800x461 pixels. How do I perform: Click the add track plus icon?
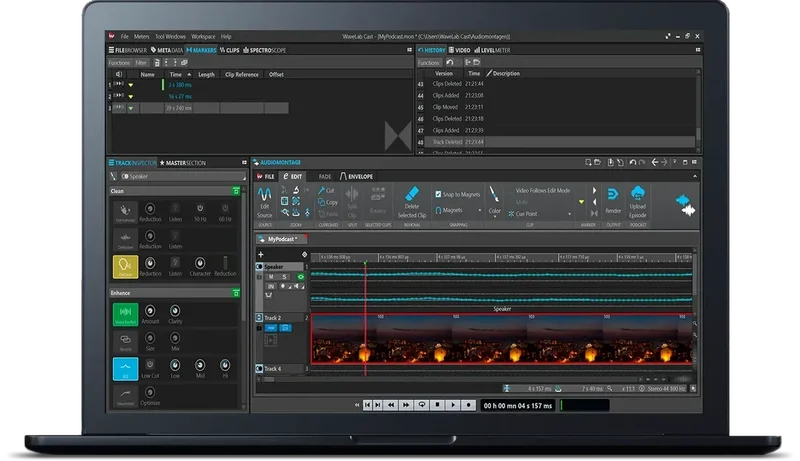click(261, 254)
